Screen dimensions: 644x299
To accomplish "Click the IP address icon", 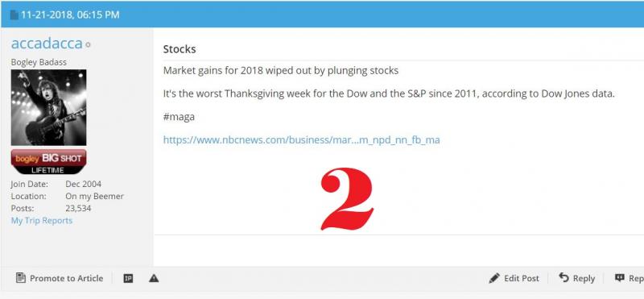I will click(x=128, y=278).
